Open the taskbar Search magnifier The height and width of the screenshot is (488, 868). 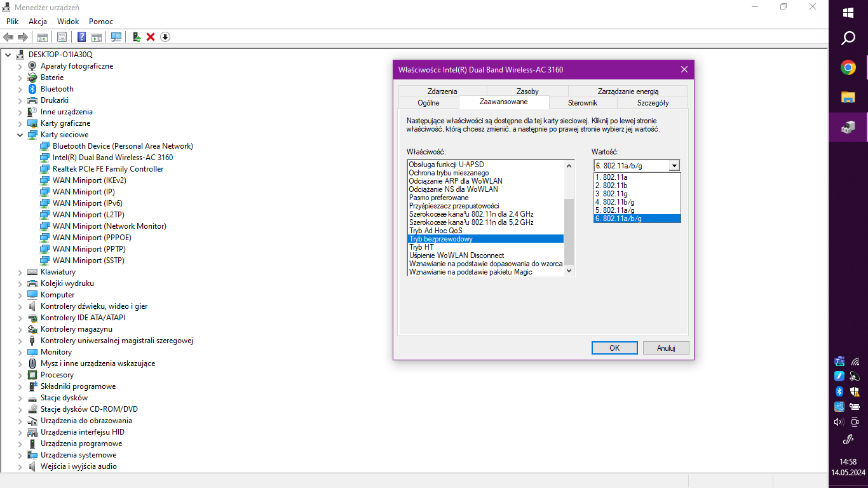click(848, 39)
